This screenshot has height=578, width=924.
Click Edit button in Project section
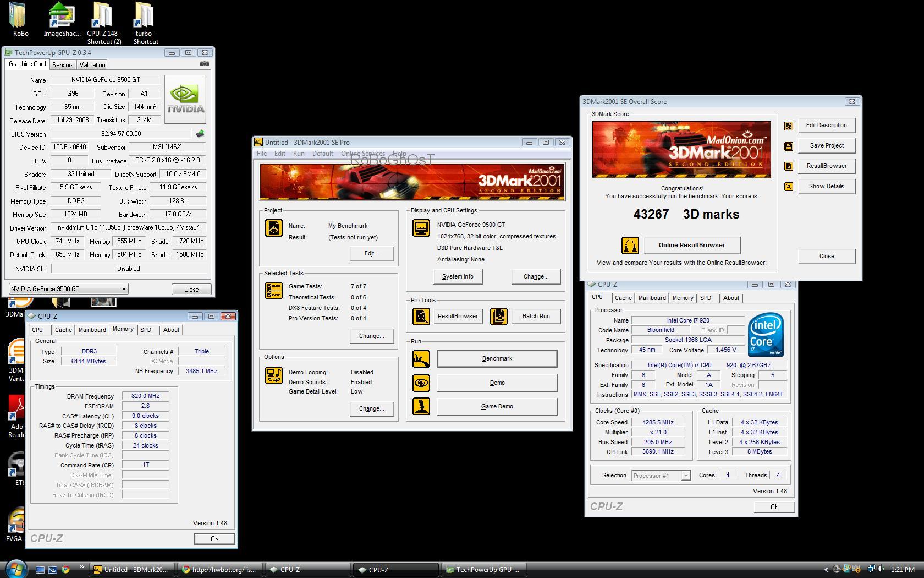(x=372, y=254)
